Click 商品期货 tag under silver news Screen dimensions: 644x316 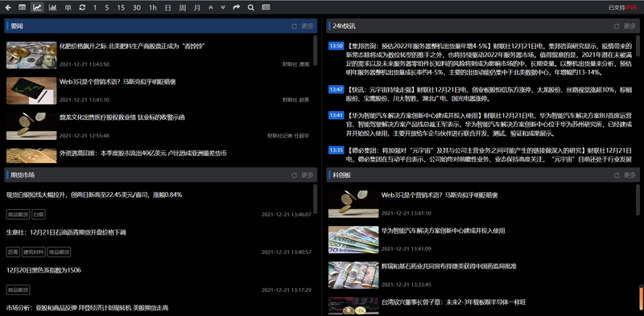(x=18, y=214)
